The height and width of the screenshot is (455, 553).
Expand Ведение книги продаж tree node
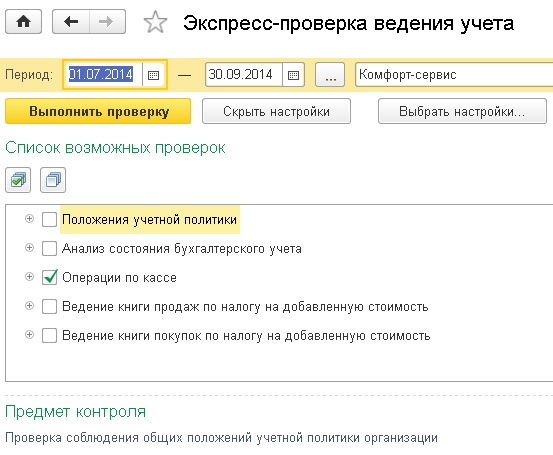click(x=30, y=306)
